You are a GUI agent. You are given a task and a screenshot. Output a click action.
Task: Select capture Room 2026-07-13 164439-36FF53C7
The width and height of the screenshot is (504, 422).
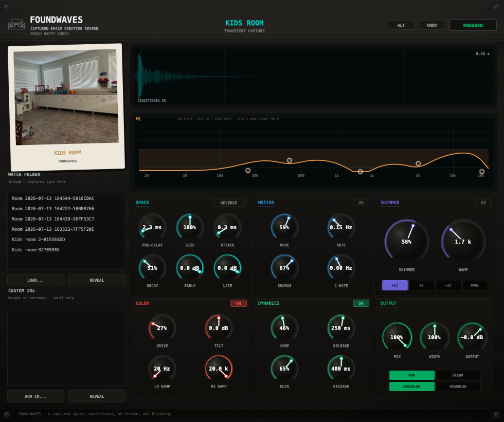pos(66,219)
